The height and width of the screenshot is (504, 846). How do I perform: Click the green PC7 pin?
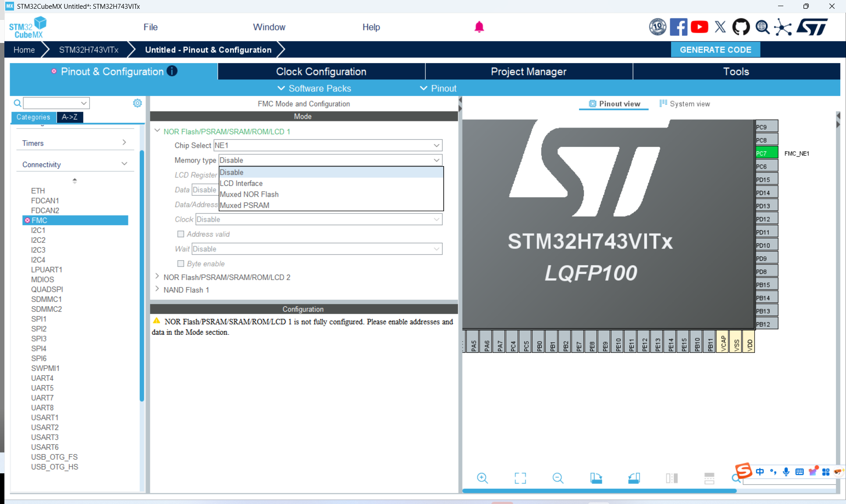[x=766, y=153]
